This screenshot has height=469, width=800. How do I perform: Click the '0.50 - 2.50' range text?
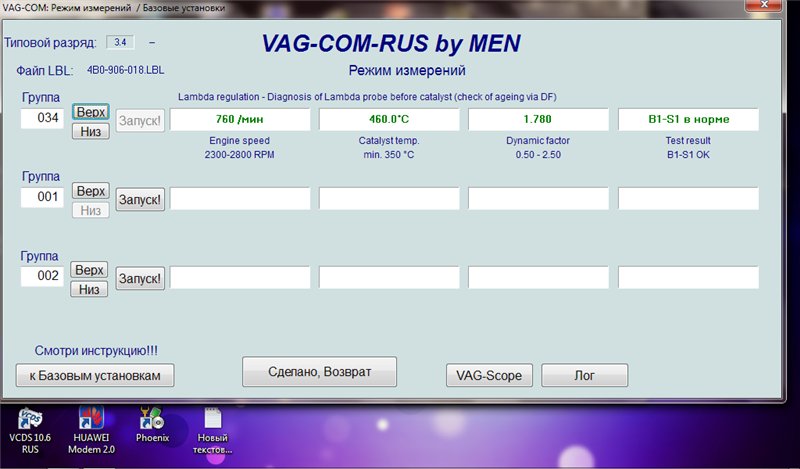[538, 155]
